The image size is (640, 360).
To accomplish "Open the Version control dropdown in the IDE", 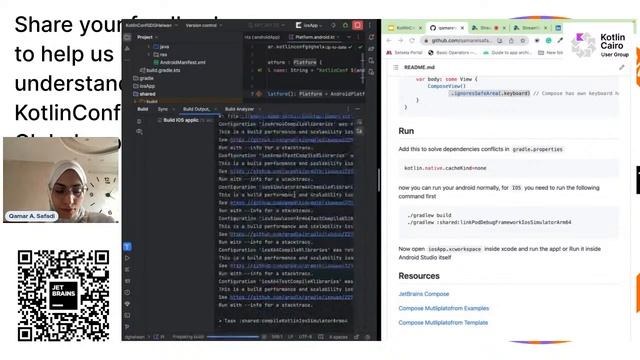I will [x=204, y=25].
